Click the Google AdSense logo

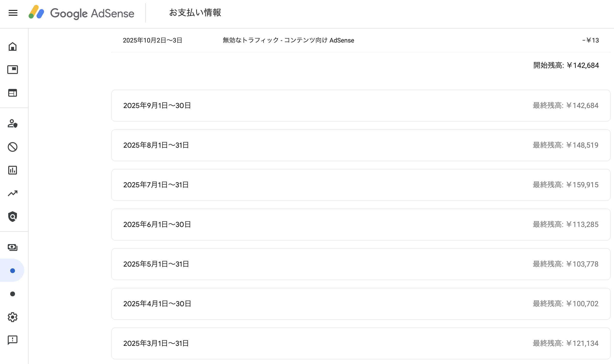[x=81, y=13]
